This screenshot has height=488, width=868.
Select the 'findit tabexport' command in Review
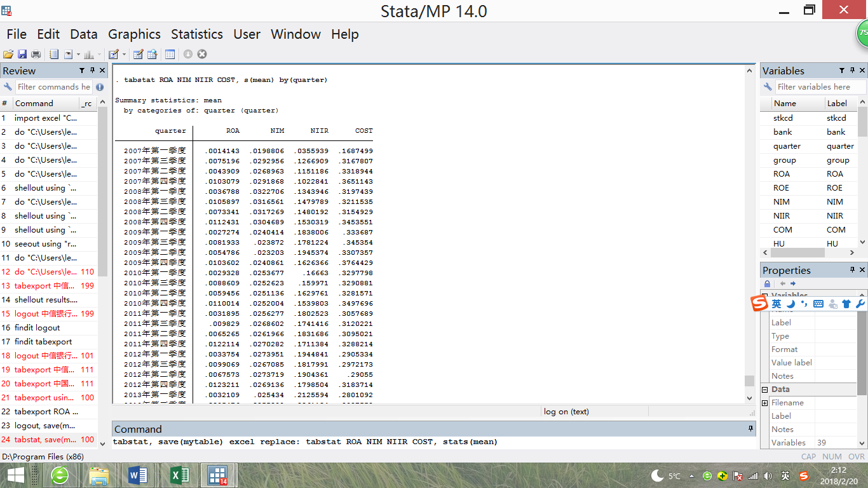pos(49,341)
